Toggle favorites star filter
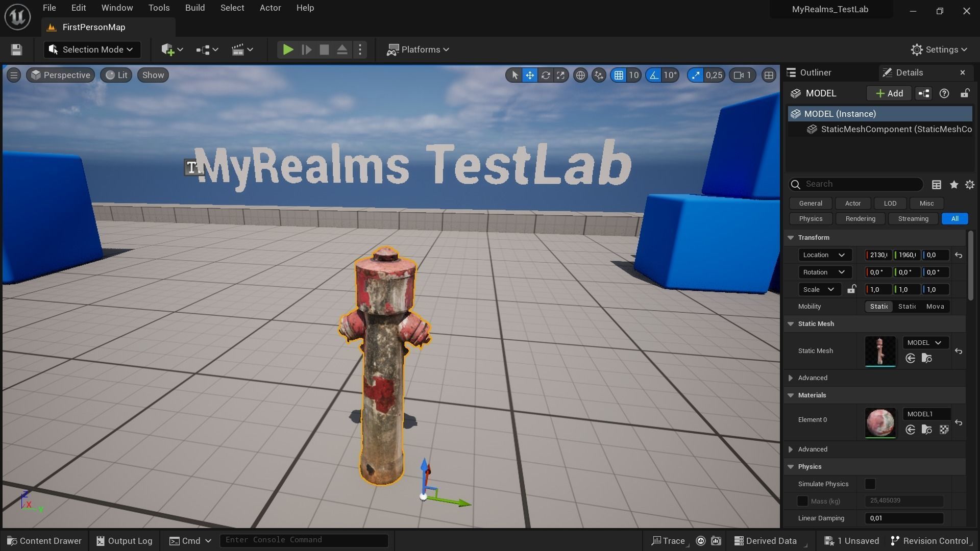The width and height of the screenshot is (980, 551). 953,184
